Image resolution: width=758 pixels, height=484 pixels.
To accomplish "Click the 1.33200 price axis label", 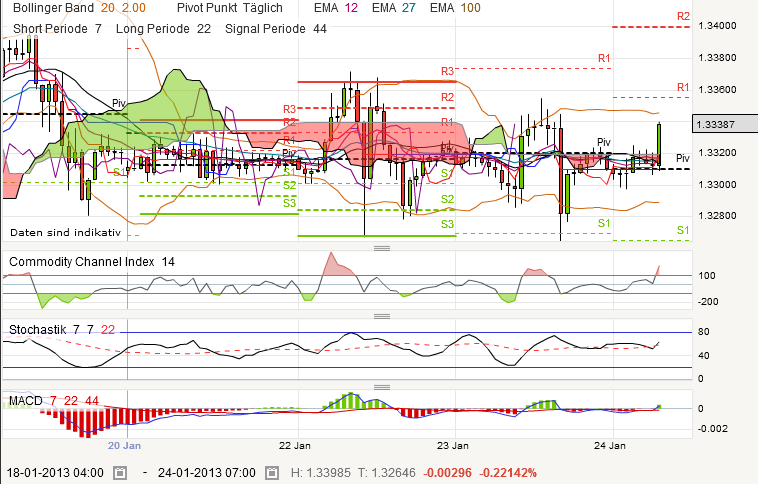I will pyautogui.click(x=717, y=153).
